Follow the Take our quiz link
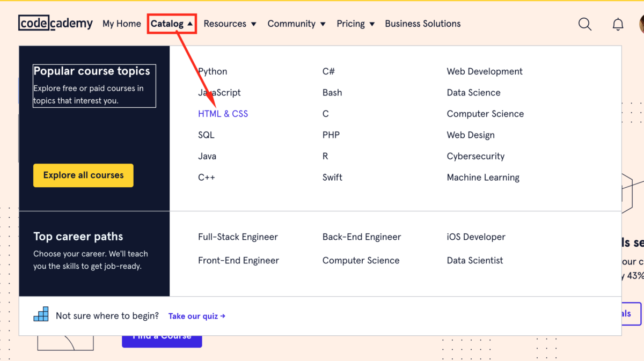This screenshot has width=644, height=361. tap(196, 316)
